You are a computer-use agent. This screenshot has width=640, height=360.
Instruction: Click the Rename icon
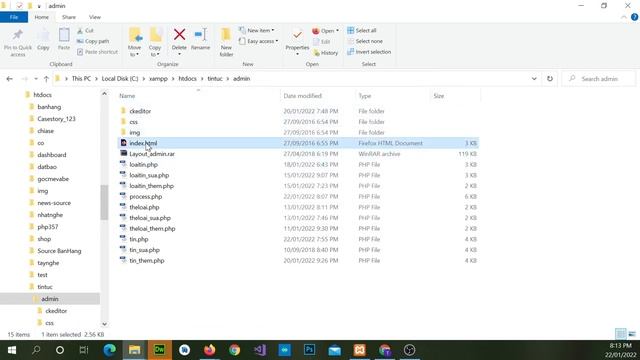coord(200,35)
